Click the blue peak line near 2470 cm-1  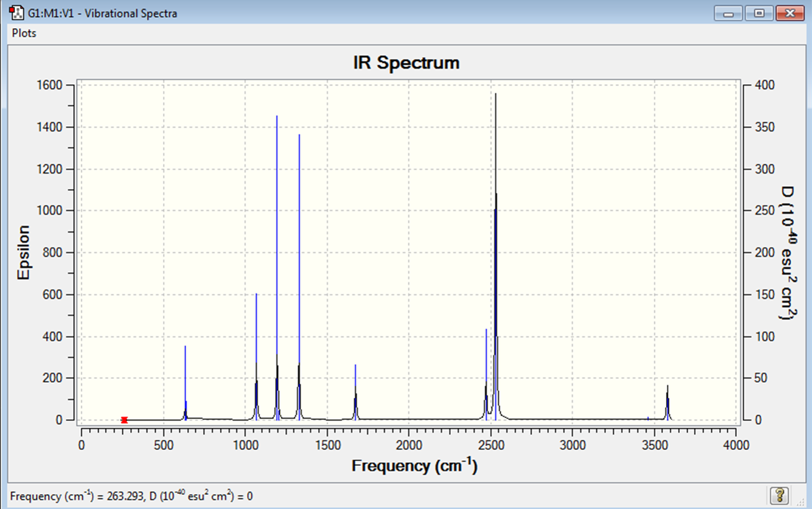click(486, 374)
